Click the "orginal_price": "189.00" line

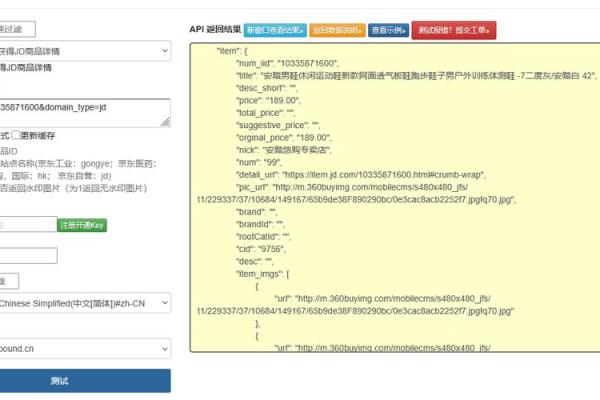pyautogui.click(x=284, y=138)
